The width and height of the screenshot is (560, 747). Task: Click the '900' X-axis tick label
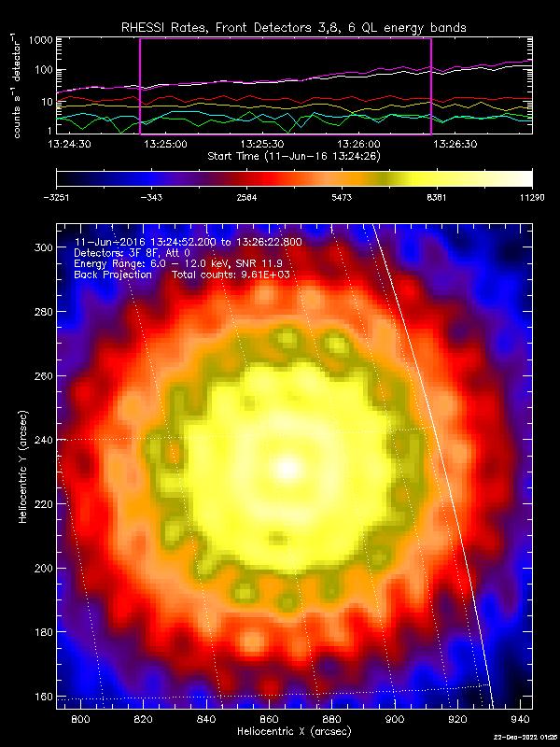pos(395,718)
